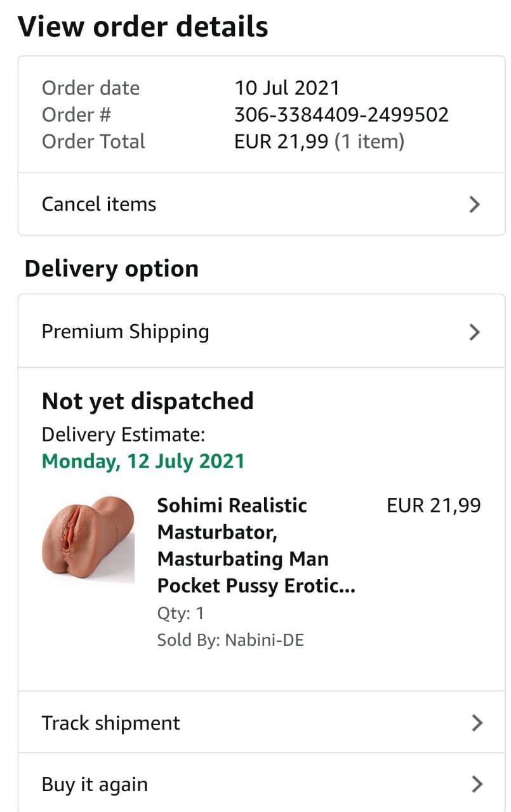Open the Premium Shipping option label
Image resolution: width=511 pixels, height=812 pixels.
pos(125,332)
